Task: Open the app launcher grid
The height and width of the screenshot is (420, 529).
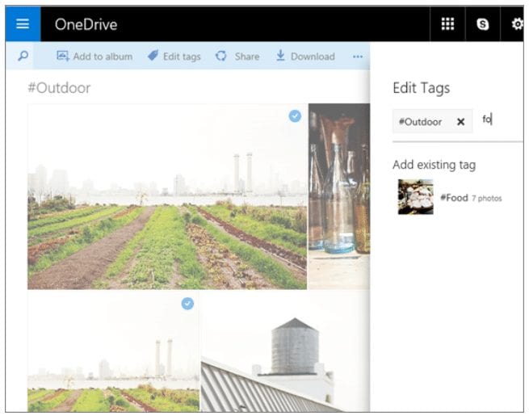Action: (447, 24)
